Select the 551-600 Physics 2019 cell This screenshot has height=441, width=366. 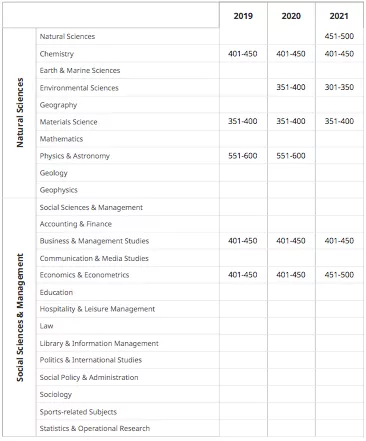pyautogui.click(x=243, y=156)
